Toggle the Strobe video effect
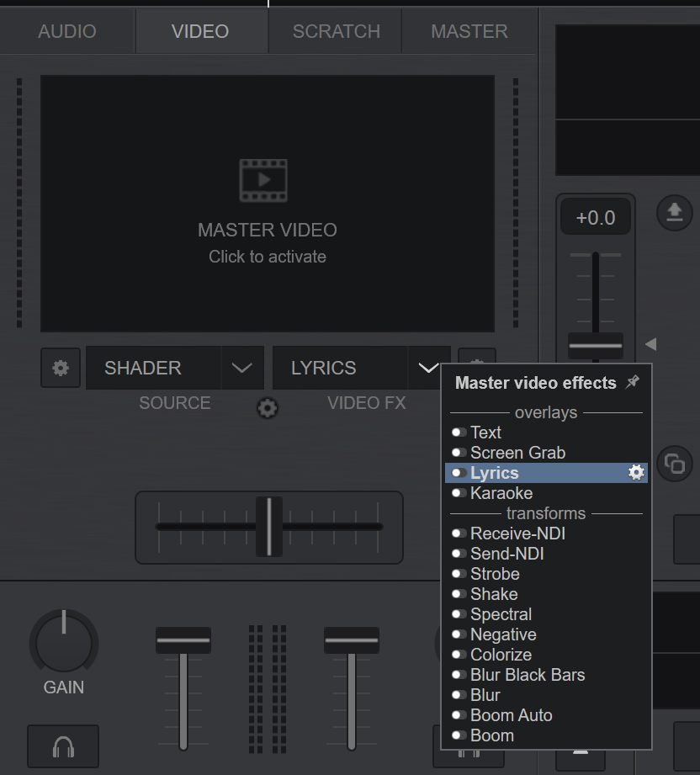 459,574
